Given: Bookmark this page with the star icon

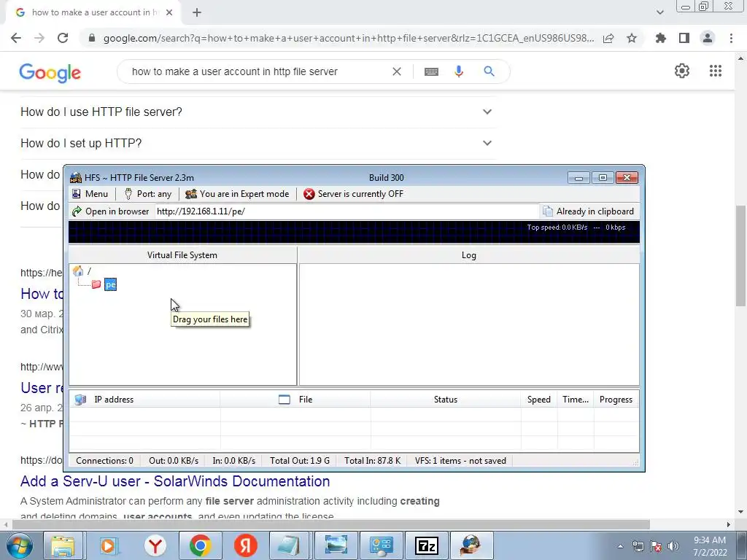Looking at the screenshot, I should [632, 38].
